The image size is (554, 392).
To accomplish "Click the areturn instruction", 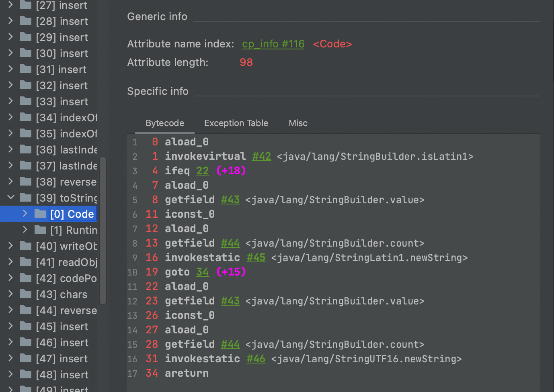I will tap(187, 373).
